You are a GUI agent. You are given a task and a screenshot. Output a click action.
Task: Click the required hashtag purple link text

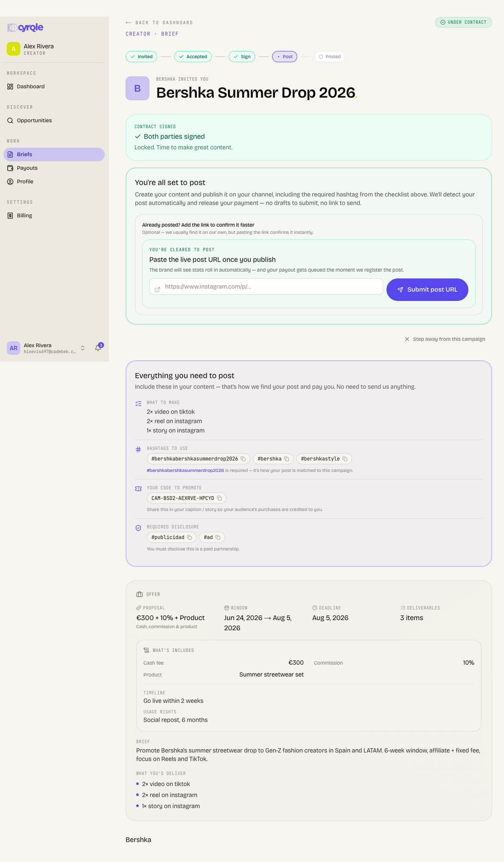(185, 470)
